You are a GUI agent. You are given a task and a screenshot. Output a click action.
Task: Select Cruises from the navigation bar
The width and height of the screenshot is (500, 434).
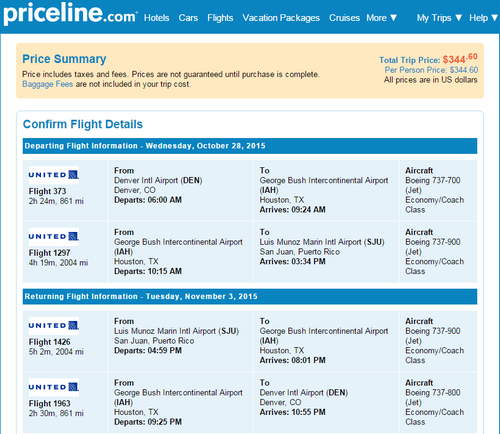(x=344, y=18)
